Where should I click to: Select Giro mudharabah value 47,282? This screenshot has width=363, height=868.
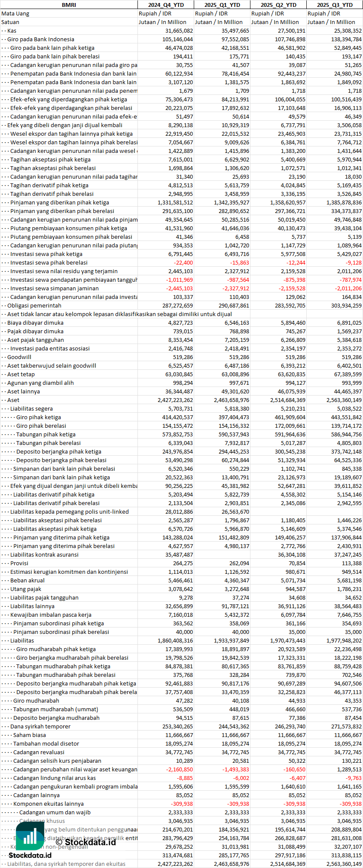tap(184, 700)
